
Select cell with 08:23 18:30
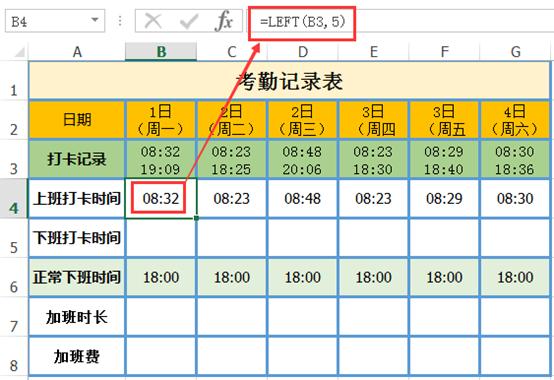point(373,159)
